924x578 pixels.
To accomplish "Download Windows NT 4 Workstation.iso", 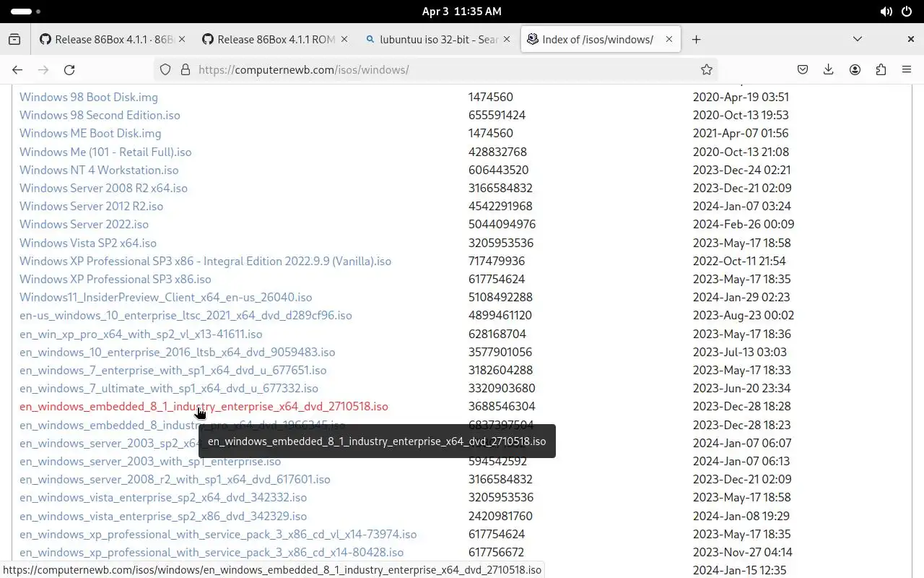I will point(99,170).
